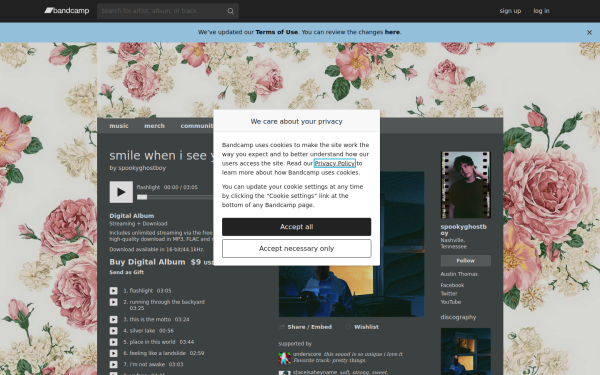Open the sign up link
This screenshot has width=600, height=375.
click(x=510, y=11)
